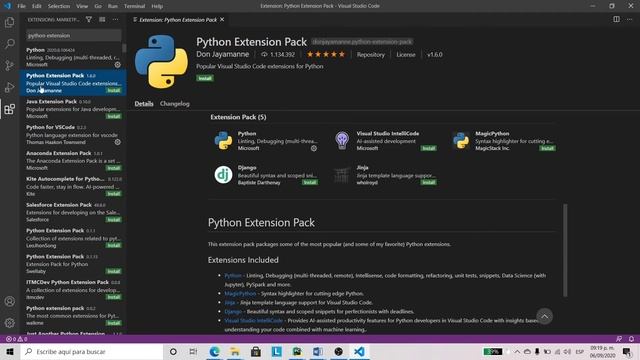640x360 pixels.
Task: Click Python icon in Extension Pack list
Action: (x=223, y=140)
